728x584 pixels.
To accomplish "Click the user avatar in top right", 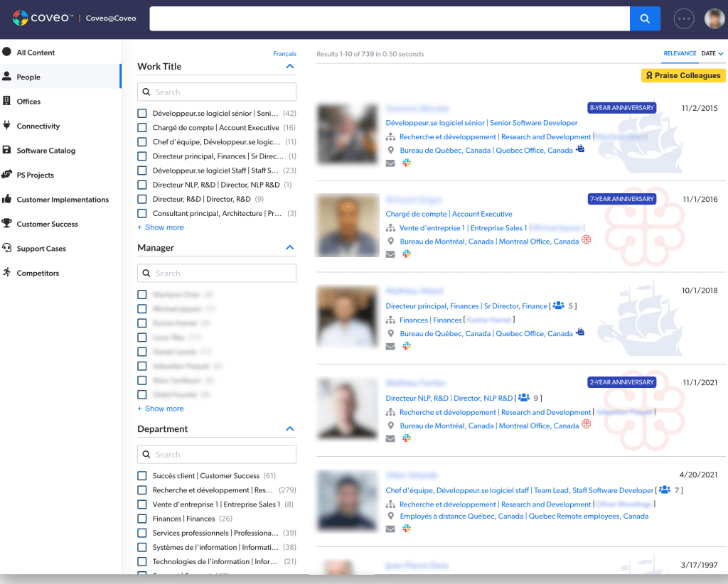I will click(714, 18).
